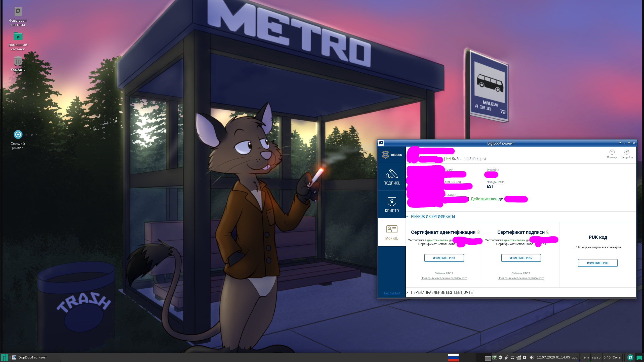Viewport: 644px width, 362px height.
Task: Click the network tray icon
Action: tap(518, 357)
